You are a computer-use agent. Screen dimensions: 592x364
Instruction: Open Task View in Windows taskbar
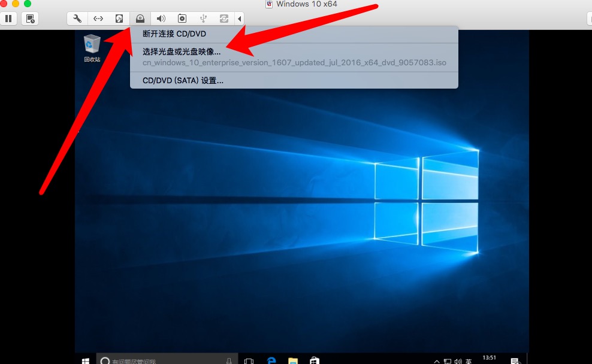249,361
